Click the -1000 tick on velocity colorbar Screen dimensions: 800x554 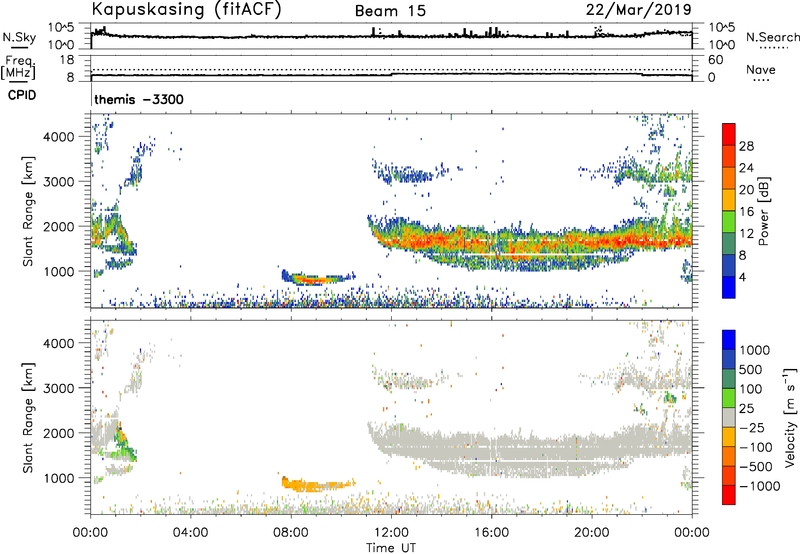759,486
